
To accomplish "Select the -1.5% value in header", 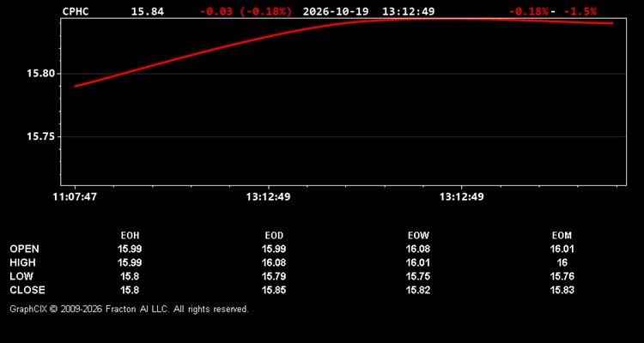I will pos(580,11).
